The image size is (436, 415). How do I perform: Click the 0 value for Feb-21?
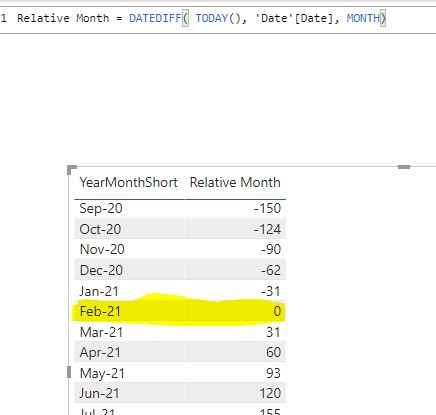pos(277,311)
